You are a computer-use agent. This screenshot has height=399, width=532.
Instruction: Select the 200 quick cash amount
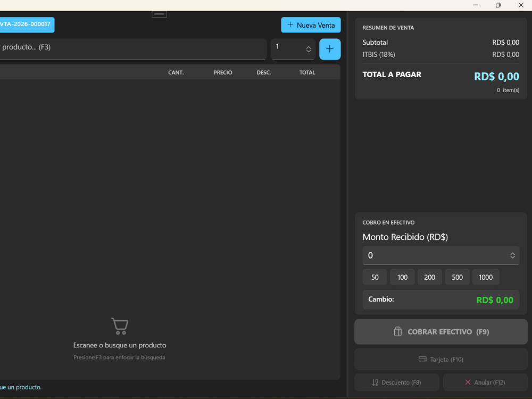[x=429, y=277]
